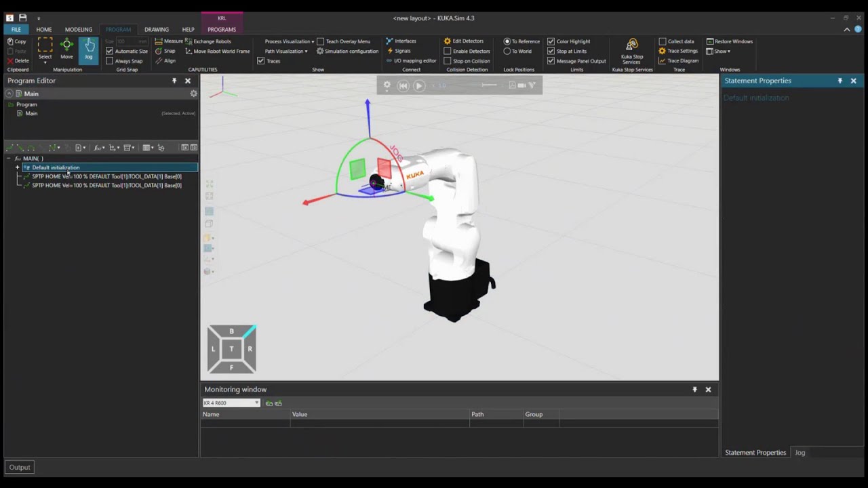The width and height of the screenshot is (868, 488).
Task: Collapse the Main program header chevron
Action: point(9,94)
